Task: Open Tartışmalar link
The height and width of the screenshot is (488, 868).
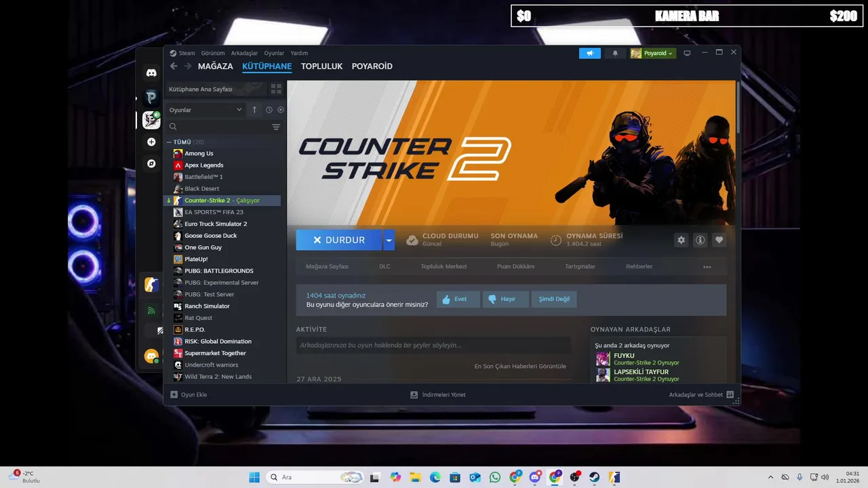Action: pyautogui.click(x=580, y=266)
